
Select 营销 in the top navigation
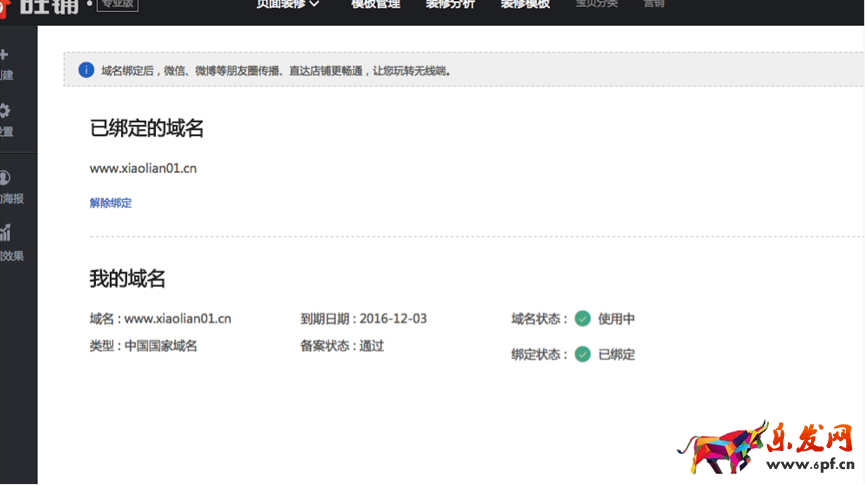tap(654, 4)
